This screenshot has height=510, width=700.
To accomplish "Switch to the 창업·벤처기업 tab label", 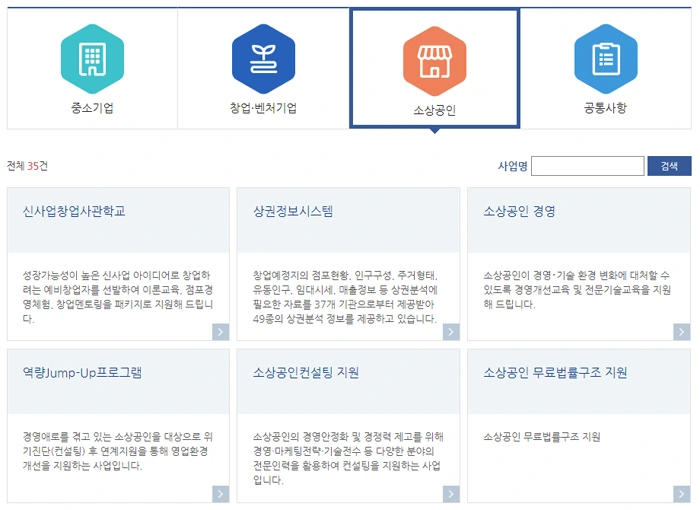I will click(263, 108).
